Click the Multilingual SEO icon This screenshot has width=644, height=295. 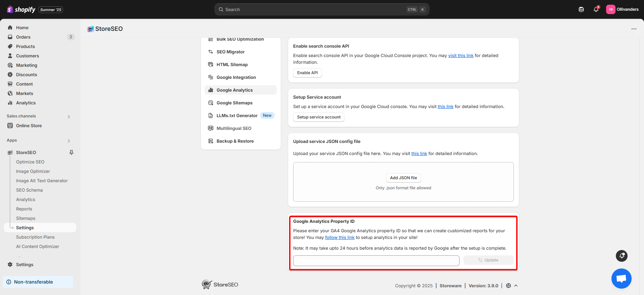(211, 128)
